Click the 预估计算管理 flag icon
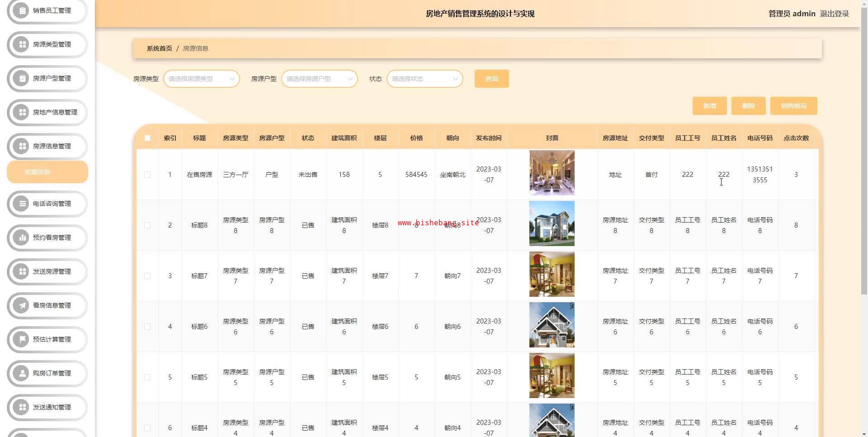This screenshot has width=868, height=437. click(x=21, y=339)
